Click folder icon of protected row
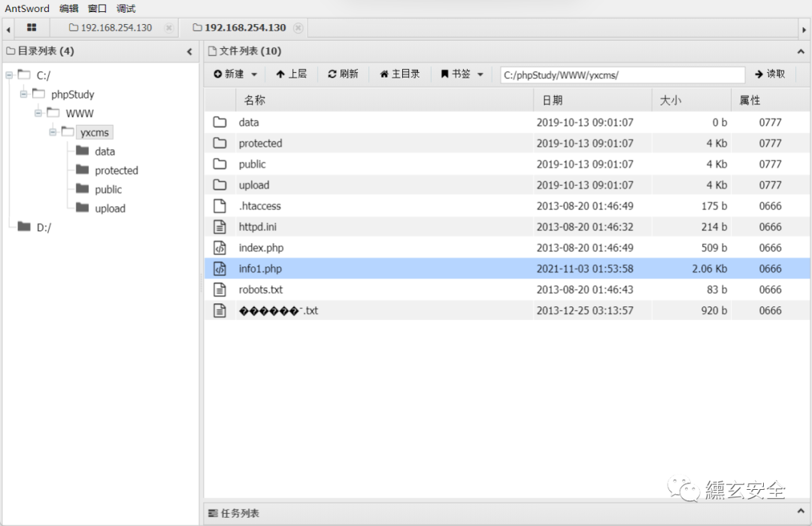 pyautogui.click(x=220, y=143)
